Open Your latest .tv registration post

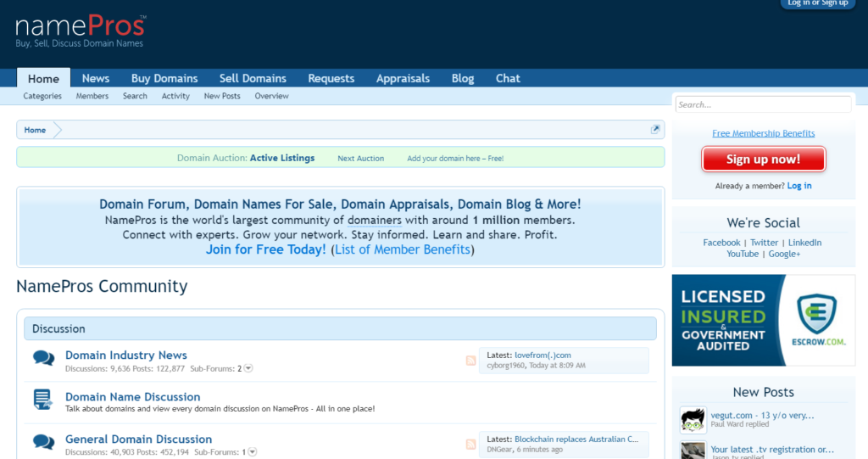tap(771, 450)
